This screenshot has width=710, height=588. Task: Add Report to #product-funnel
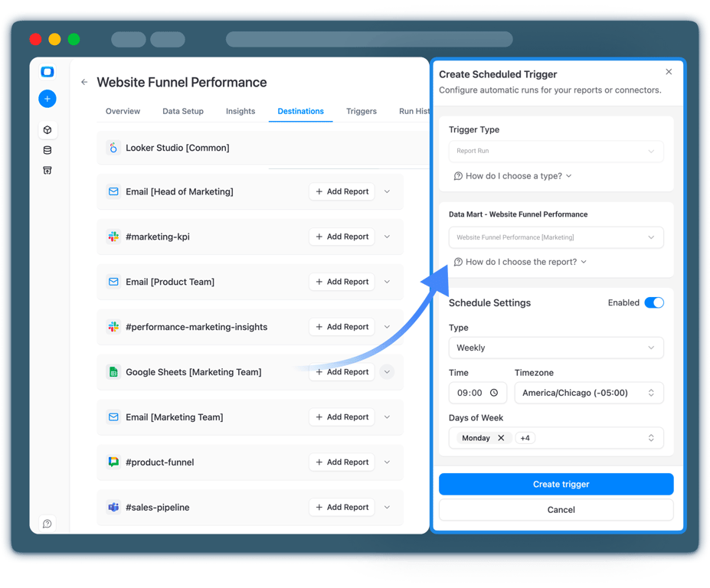tap(342, 462)
